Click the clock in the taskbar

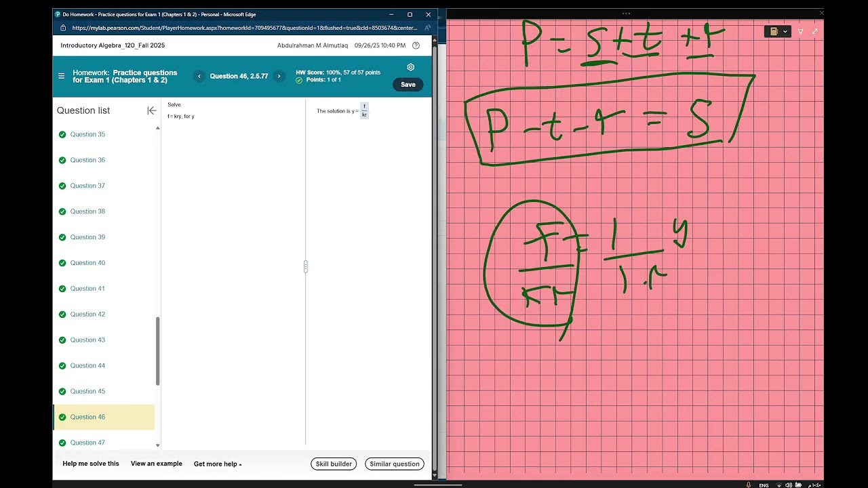pos(814,485)
